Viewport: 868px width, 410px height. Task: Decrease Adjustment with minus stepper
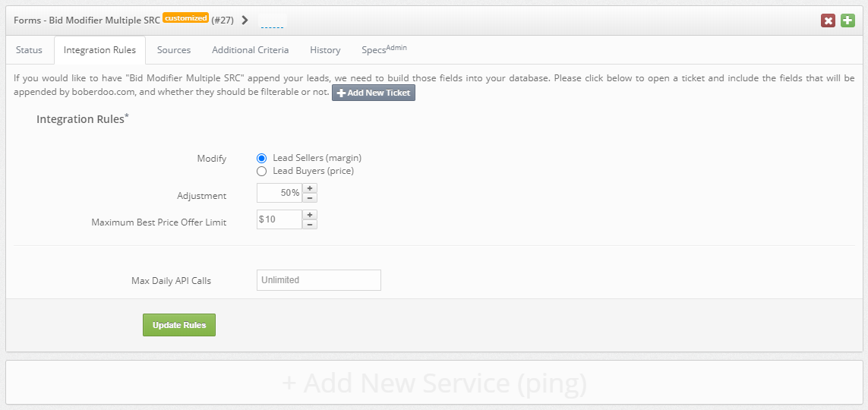(310, 197)
